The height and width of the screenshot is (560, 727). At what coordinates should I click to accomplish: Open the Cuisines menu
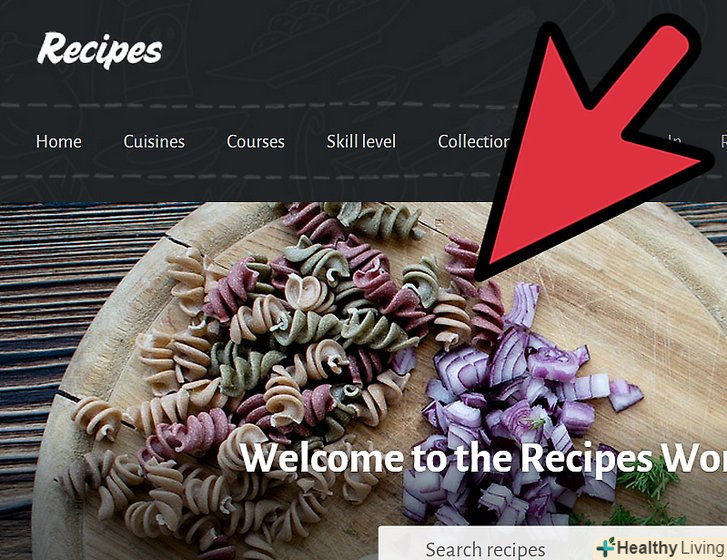[x=154, y=141]
